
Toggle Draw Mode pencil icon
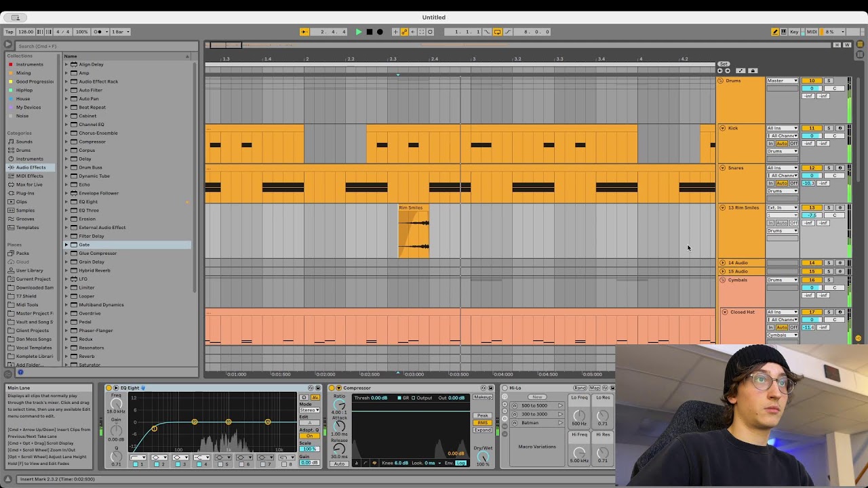(x=775, y=32)
